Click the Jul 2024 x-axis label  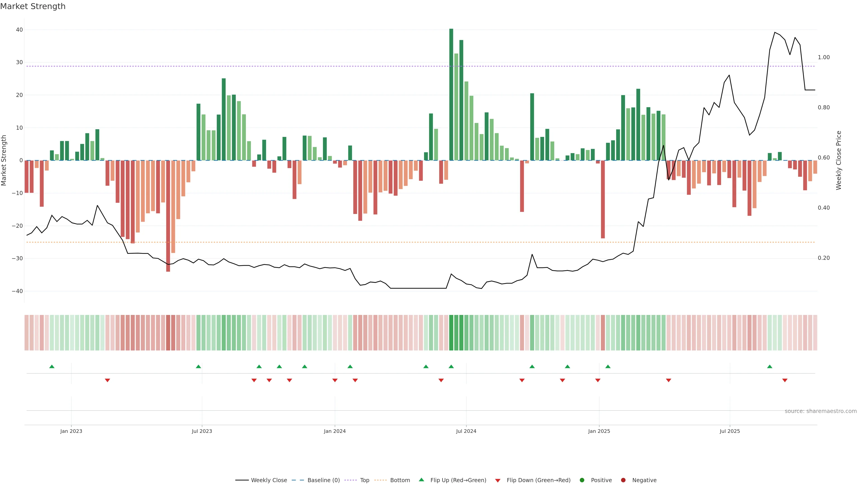tap(466, 431)
